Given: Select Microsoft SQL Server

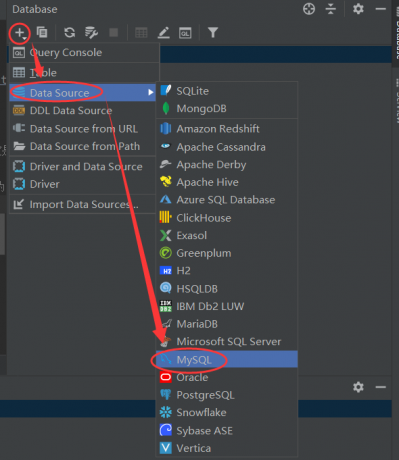Looking at the screenshot, I should tap(227, 342).
